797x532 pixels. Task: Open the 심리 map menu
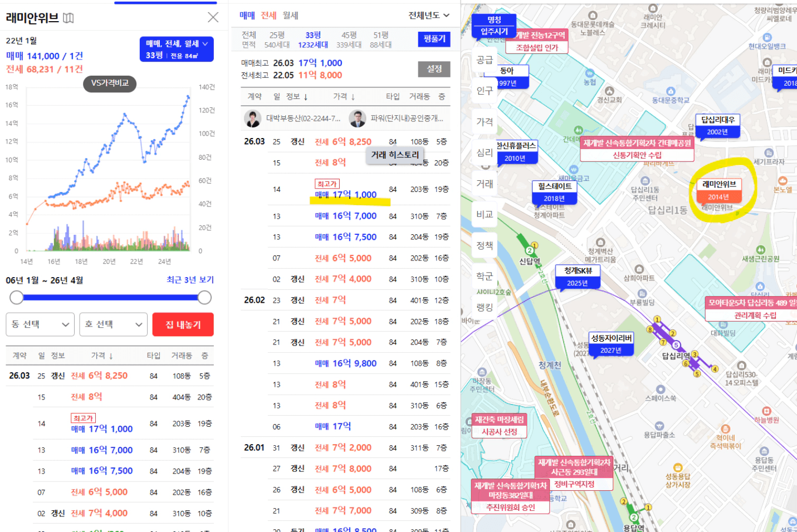point(485,152)
